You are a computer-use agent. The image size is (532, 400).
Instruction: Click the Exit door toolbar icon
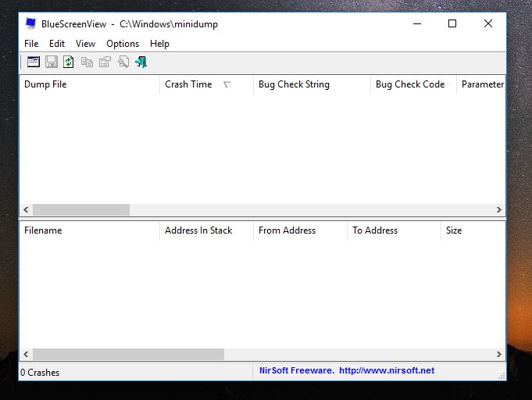pyautogui.click(x=141, y=62)
